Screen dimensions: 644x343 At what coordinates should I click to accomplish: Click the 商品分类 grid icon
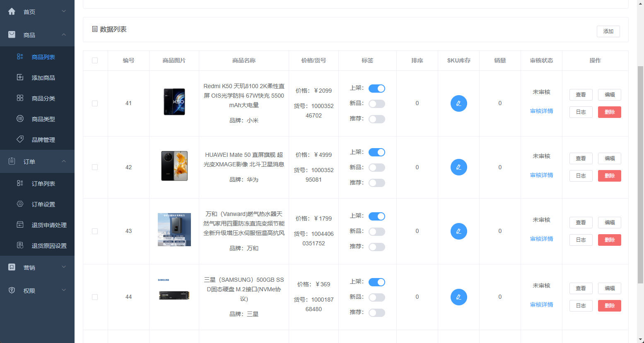20,98
